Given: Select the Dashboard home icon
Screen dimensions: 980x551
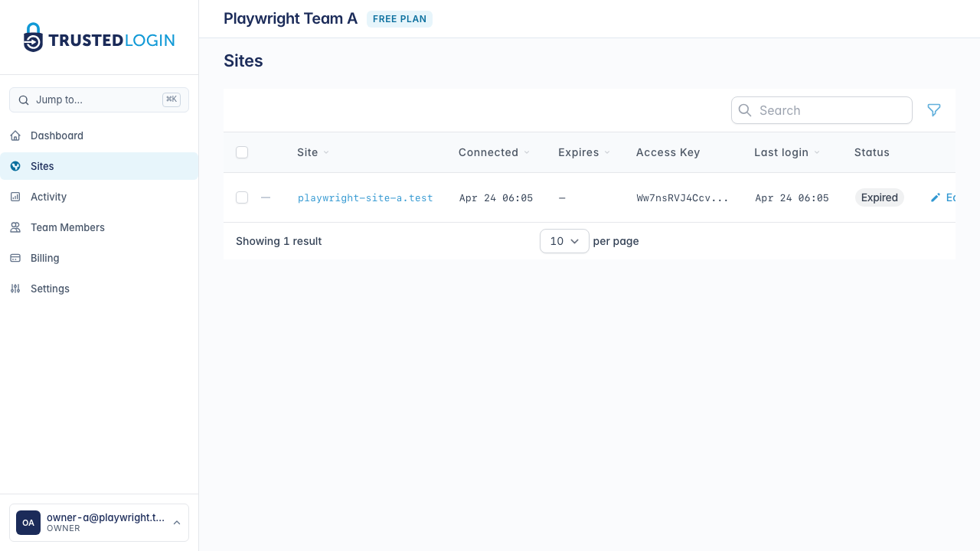Looking at the screenshot, I should click(x=15, y=135).
